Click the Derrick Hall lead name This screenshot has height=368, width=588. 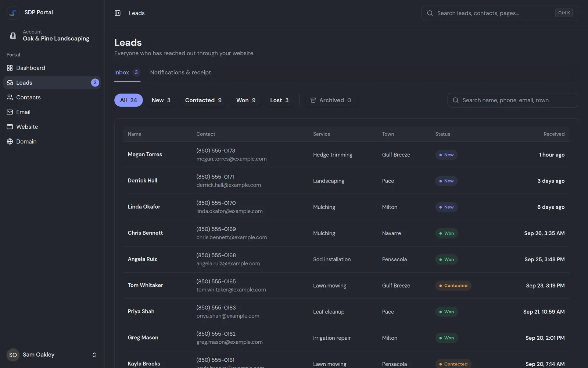pos(143,181)
